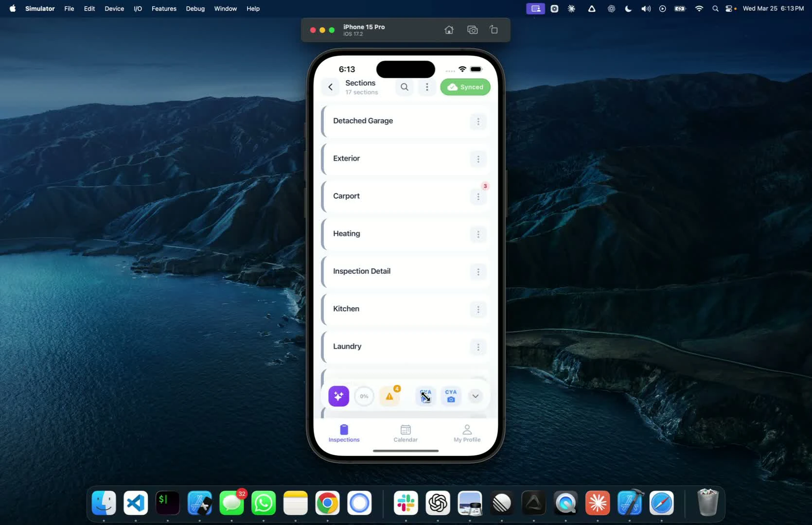This screenshot has height=525, width=812.
Task: Toggle Focus mode via the moon icon
Action: coord(628,8)
